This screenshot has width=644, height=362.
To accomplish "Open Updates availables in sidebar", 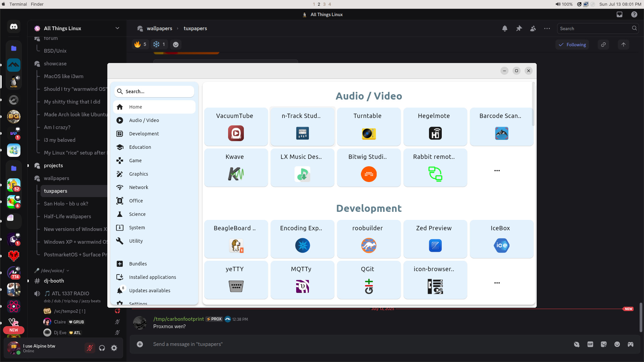I will tap(150, 291).
